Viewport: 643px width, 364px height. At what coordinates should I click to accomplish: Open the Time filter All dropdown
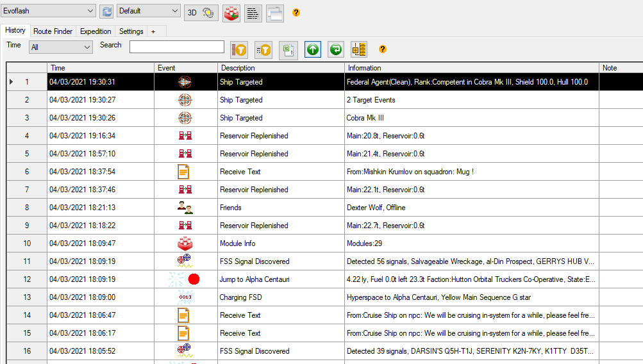[60, 47]
